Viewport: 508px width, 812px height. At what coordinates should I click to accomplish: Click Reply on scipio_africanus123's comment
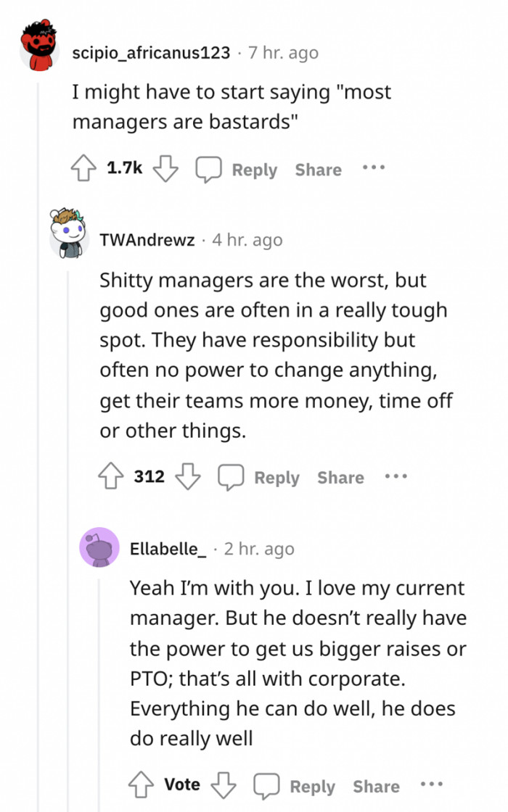(254, 170)
